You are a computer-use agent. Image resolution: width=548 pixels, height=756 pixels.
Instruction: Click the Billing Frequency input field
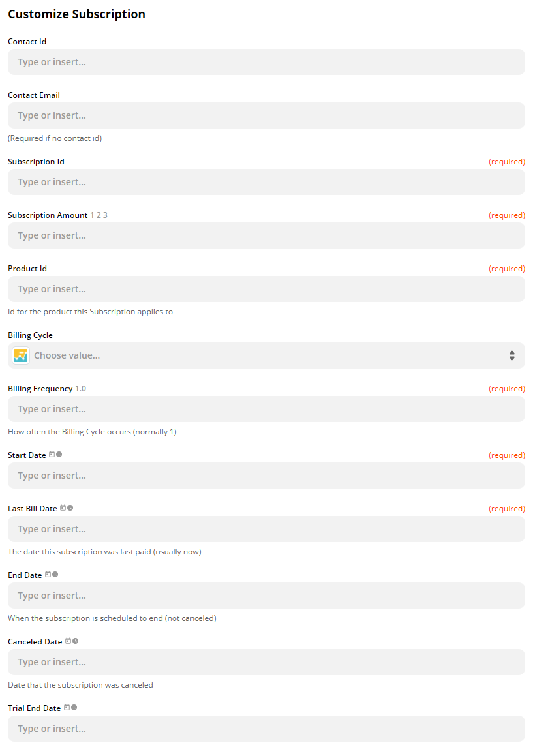266,409
